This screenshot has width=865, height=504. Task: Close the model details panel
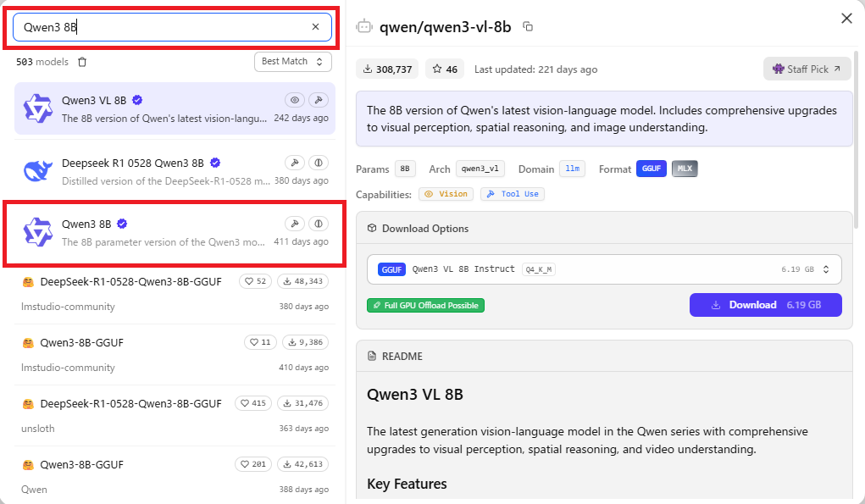pyautogui.click(x=847, y=18)
